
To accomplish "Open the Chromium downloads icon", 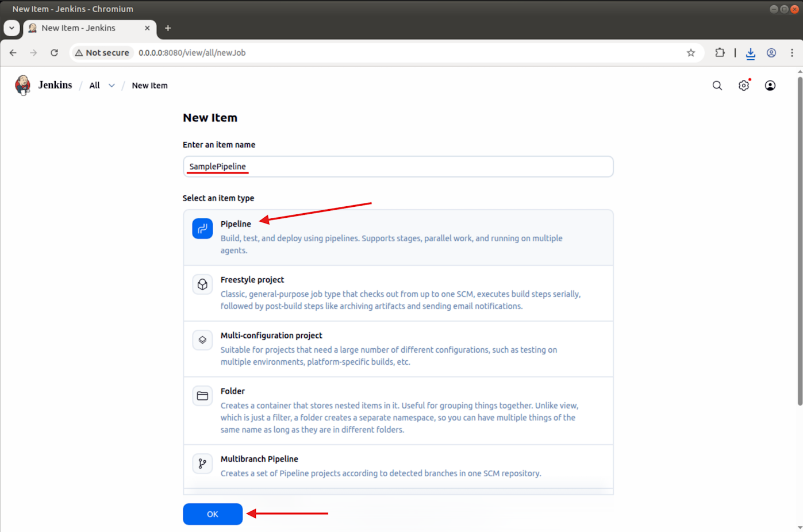I will tap(750, 53).
